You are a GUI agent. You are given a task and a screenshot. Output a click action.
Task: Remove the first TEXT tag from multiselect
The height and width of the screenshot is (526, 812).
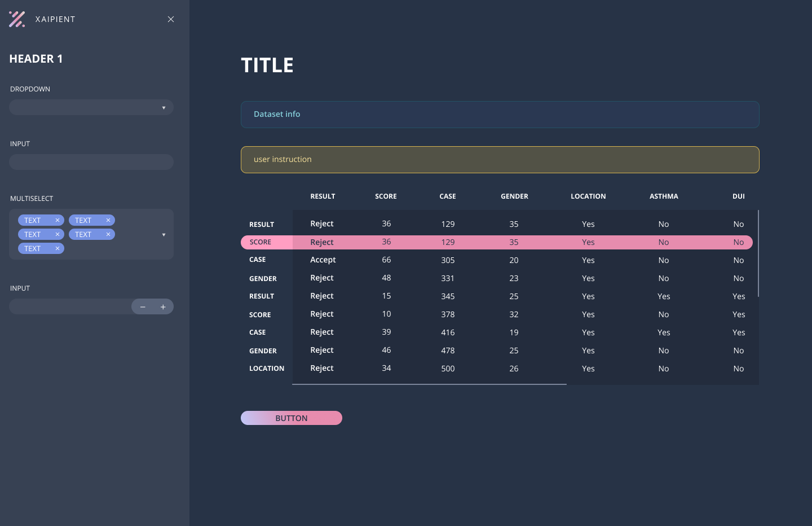pyautogui.click(x=57, y=220)
